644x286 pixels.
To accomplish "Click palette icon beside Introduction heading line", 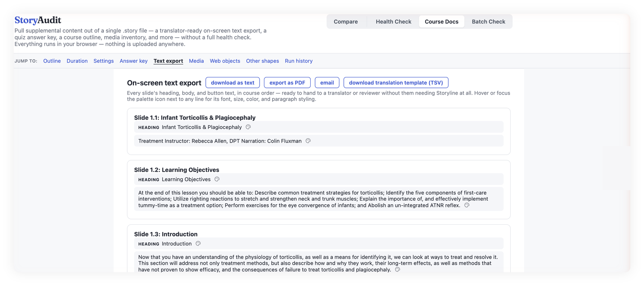I will (x=198, y=243).
